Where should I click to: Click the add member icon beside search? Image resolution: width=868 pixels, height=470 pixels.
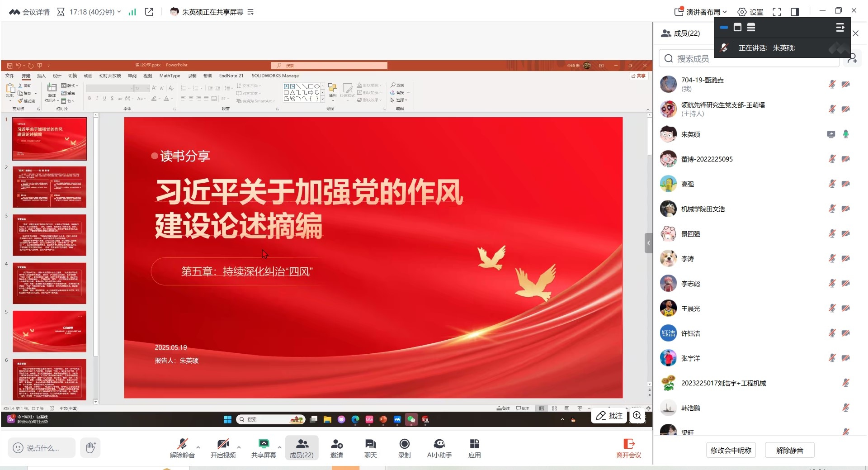click(852, 58)
